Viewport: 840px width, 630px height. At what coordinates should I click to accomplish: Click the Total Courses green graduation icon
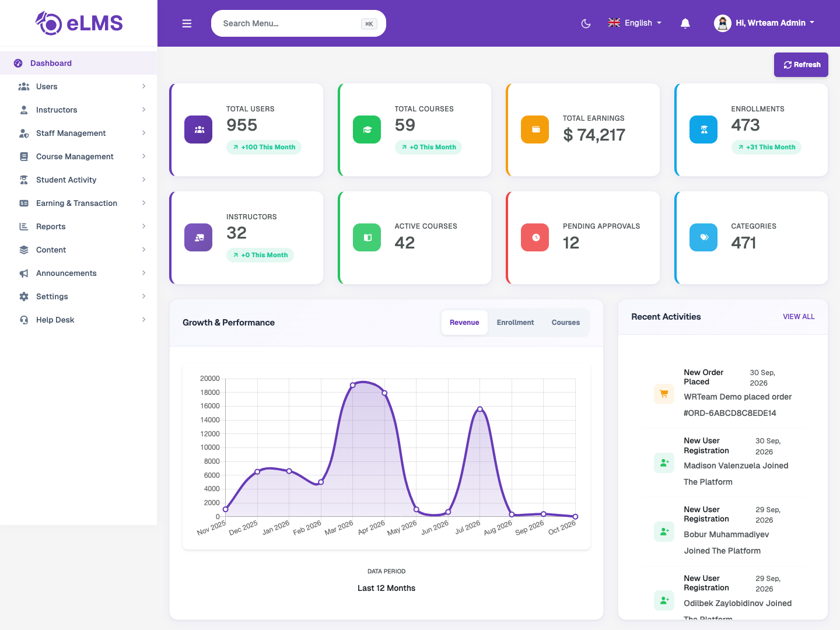click(367, 129)
